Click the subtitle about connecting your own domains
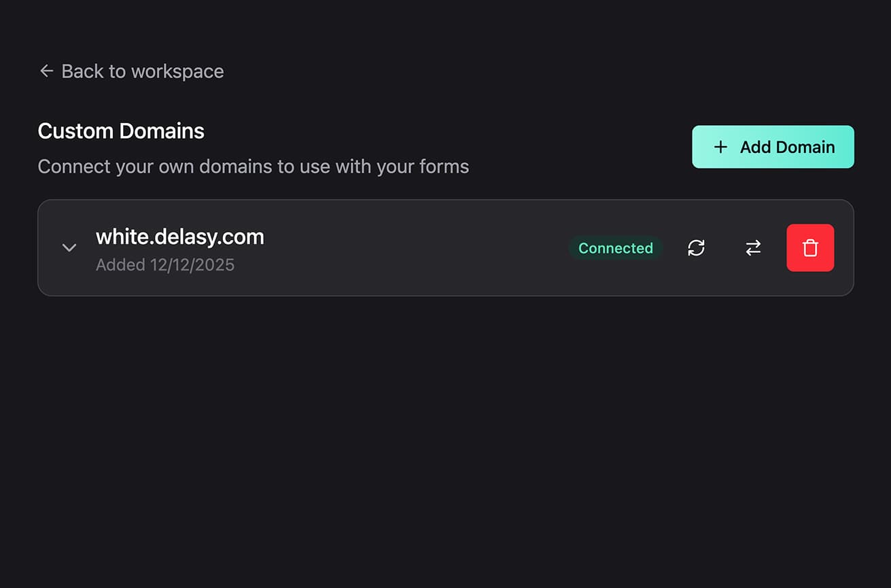This screenshot has width=891, height=588. pos(254,166)
